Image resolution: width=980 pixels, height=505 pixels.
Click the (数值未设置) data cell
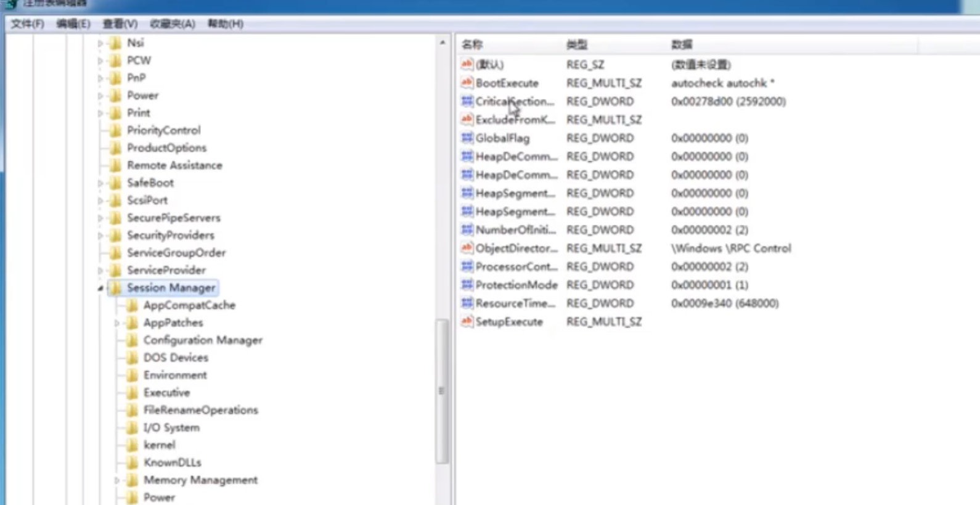click(x=701, y=64)
